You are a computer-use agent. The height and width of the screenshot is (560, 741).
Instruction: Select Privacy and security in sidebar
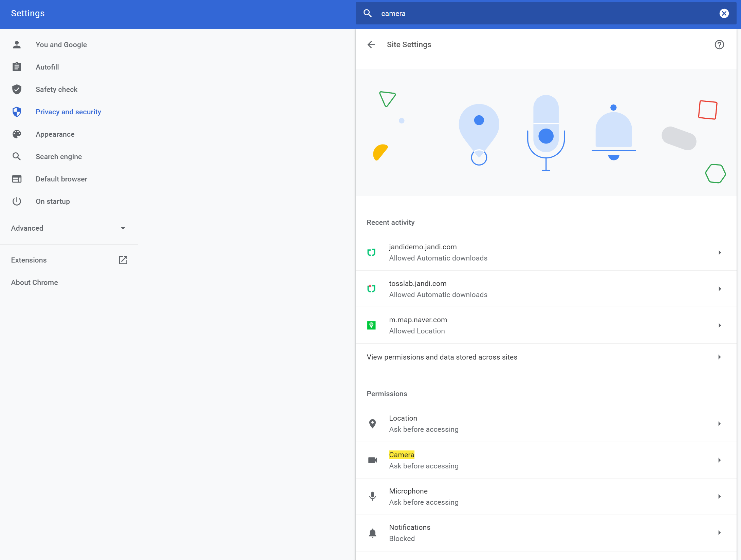[68, 112]
